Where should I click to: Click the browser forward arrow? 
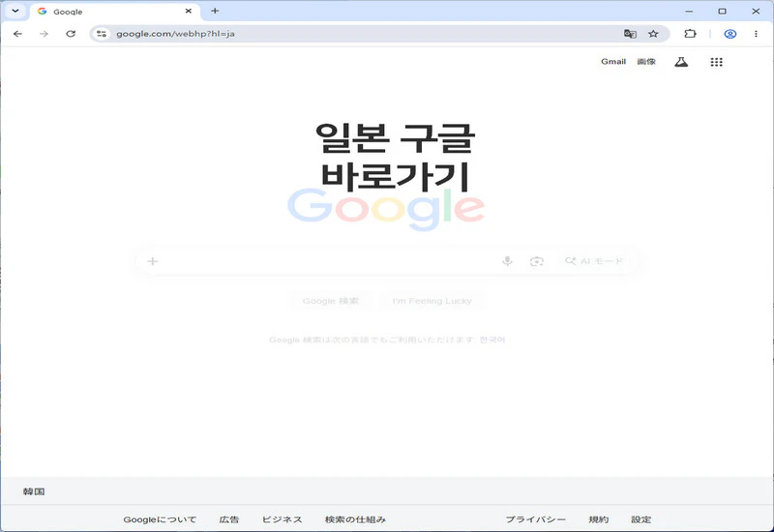[x=44, y=34]
